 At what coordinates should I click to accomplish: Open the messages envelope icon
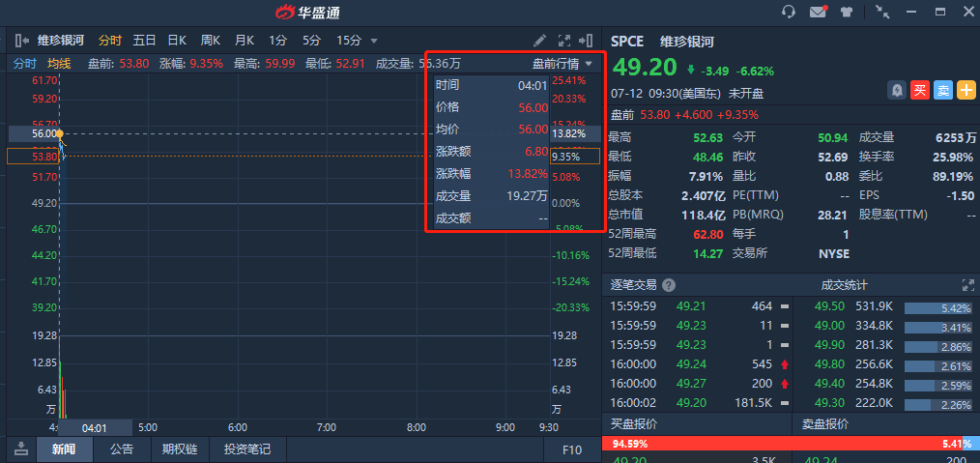click(818, 12)
